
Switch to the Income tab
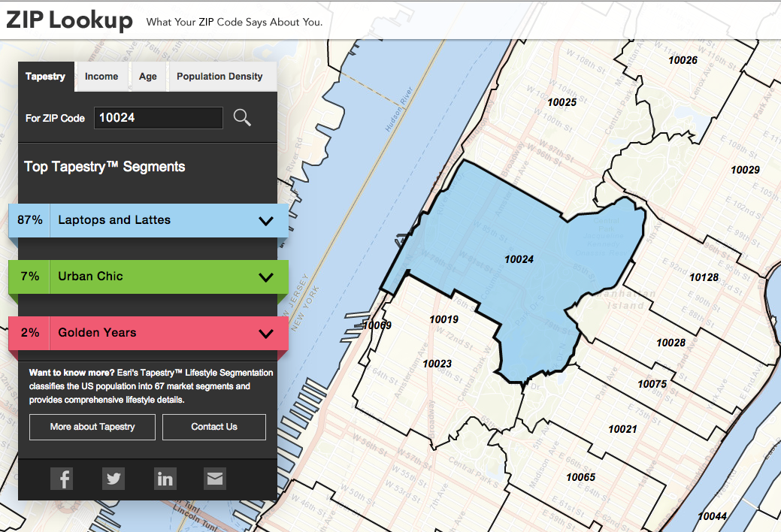pyautogui.click(x=101, y=76)
